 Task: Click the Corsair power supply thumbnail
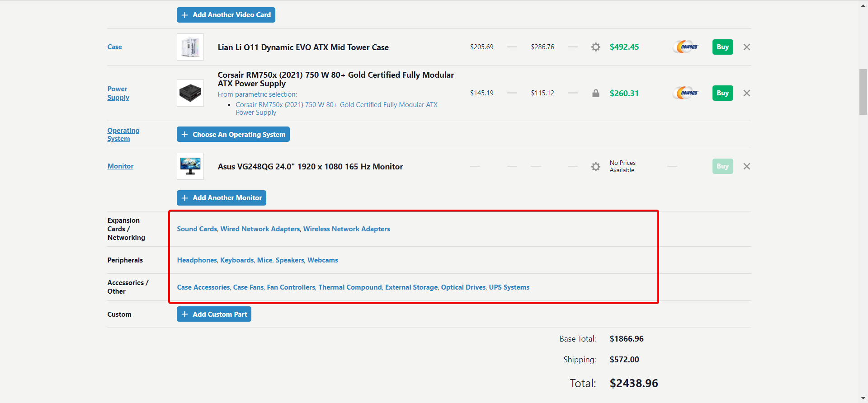pyautogui.click(x=190, y=93)
